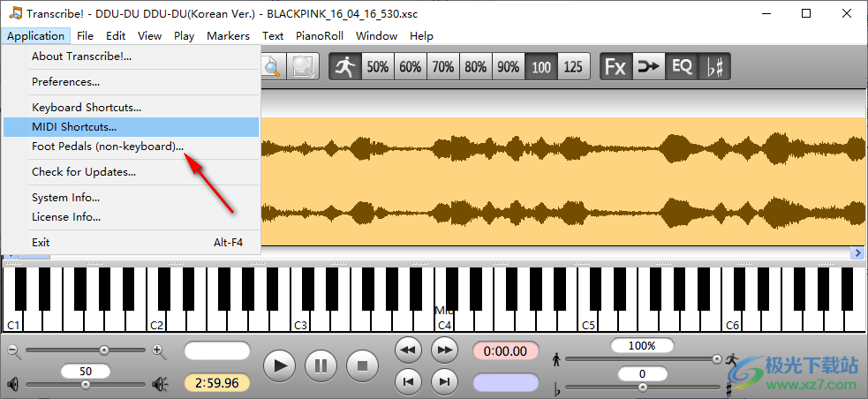Click the Pause button
The height and width of the screenshot is (399, 868).
321,365
